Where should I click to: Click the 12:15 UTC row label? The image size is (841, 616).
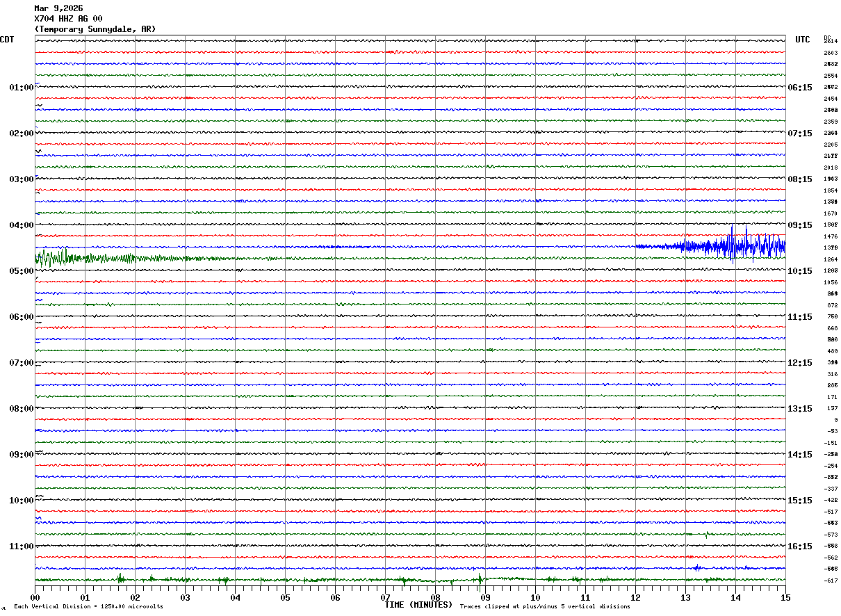tap(800, 363)
